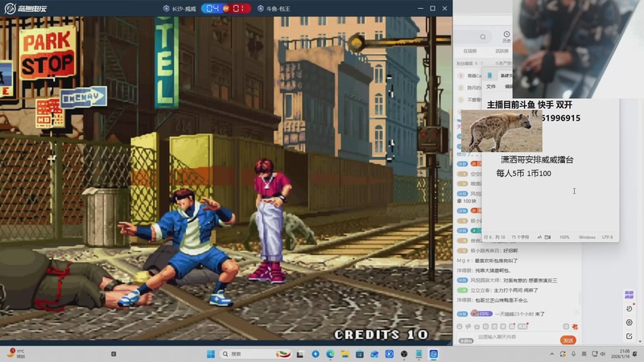Click the CSTG user badge in chat
The image size is (644, 362).
[481, 314]
